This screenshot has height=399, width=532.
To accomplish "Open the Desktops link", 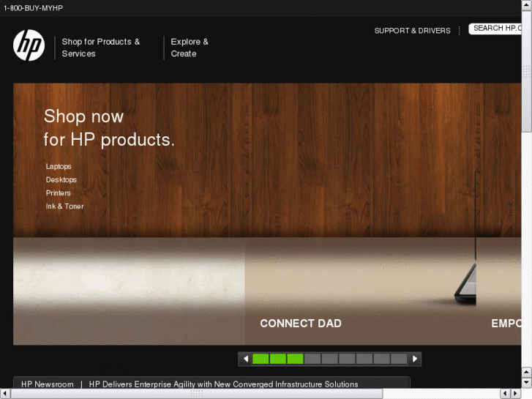I will 61,179.
